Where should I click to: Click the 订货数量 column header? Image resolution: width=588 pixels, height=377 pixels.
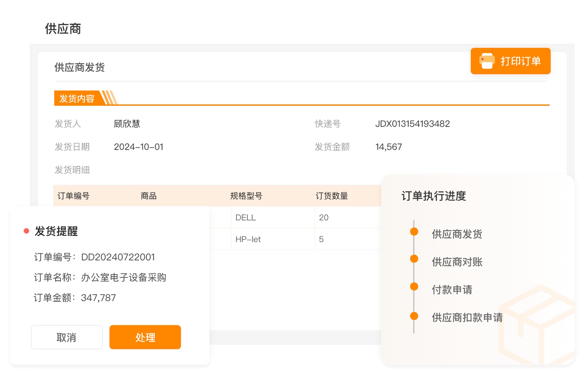click(332, 196)
